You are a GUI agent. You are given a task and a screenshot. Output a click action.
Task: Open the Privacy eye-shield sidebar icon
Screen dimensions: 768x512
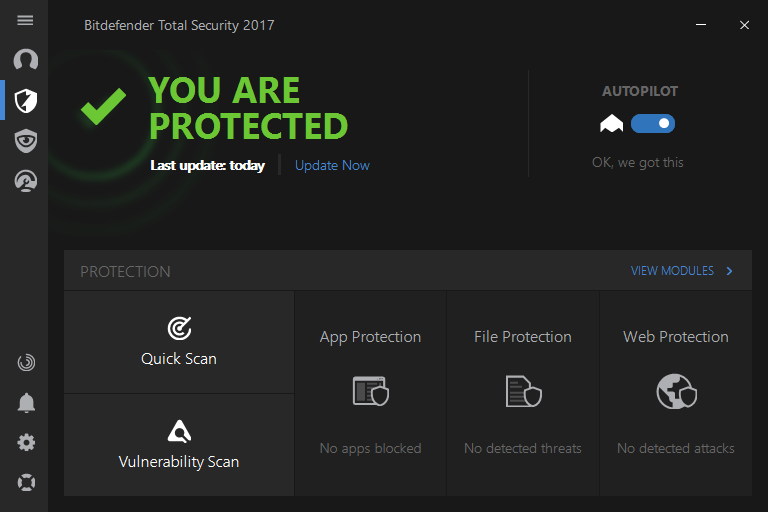pos(26,140)
